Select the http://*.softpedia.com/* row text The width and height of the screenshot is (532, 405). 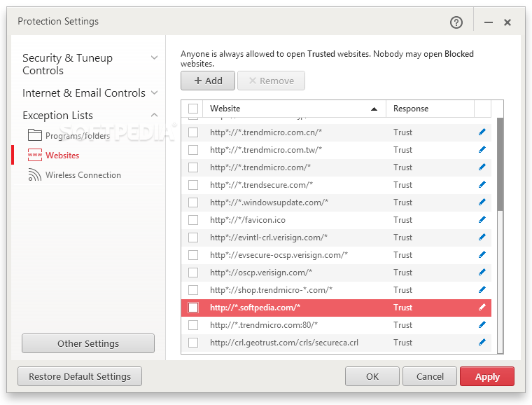point(255,308)
